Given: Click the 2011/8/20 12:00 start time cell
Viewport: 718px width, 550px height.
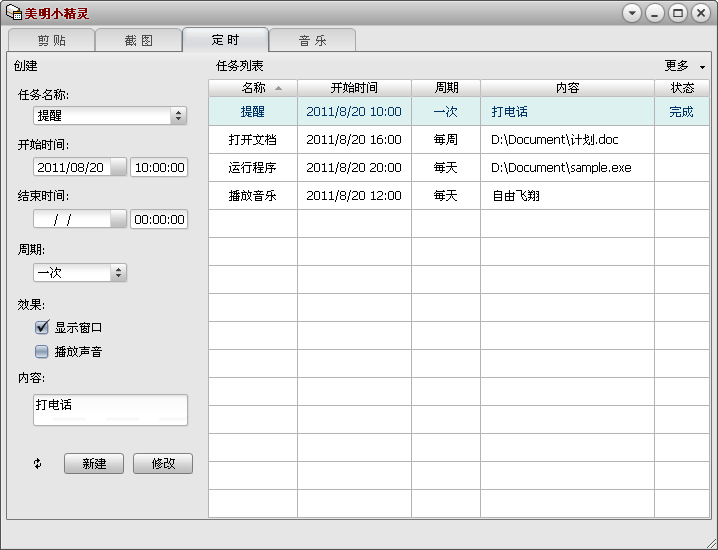Looking at the screenshot, I should 354,196.
